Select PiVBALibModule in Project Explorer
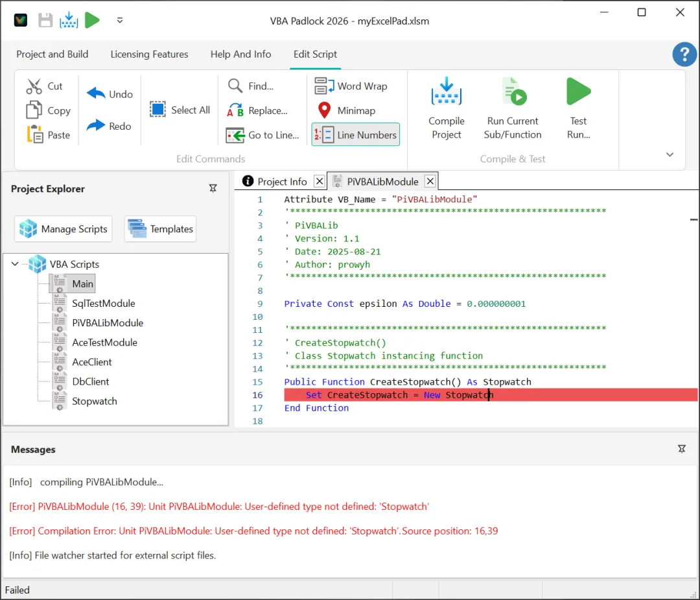This screenshot has height=600, width=700. click(108, 323)
